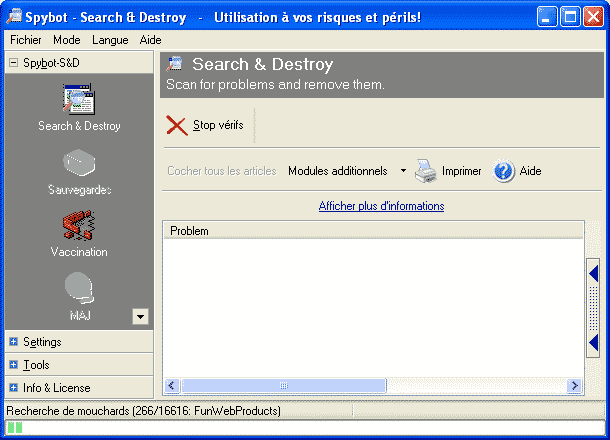The height and width of the screenshot is (440, 610).
Task: Click the sidebar scroll-down arrow button
Action: [x=140, y=316]
